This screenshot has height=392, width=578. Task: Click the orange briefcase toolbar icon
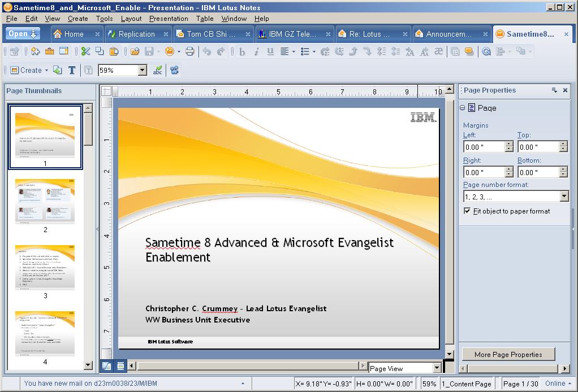coord(49,51)
